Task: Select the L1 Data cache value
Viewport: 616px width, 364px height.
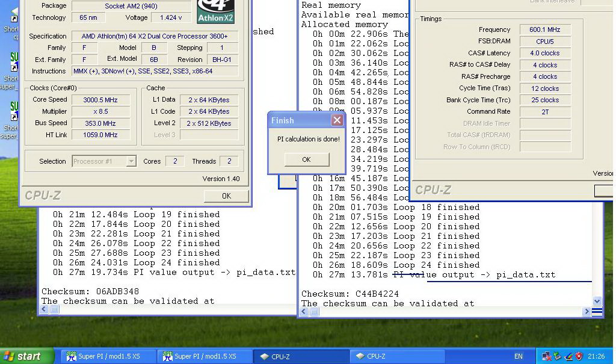Action: pos(209,100)
